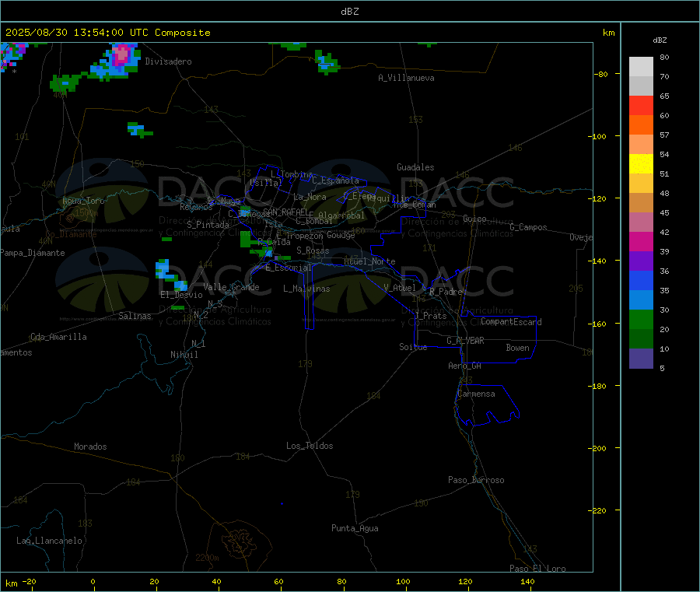
Task: Select the 'Divisadero' map label
Action: point(168,61)
